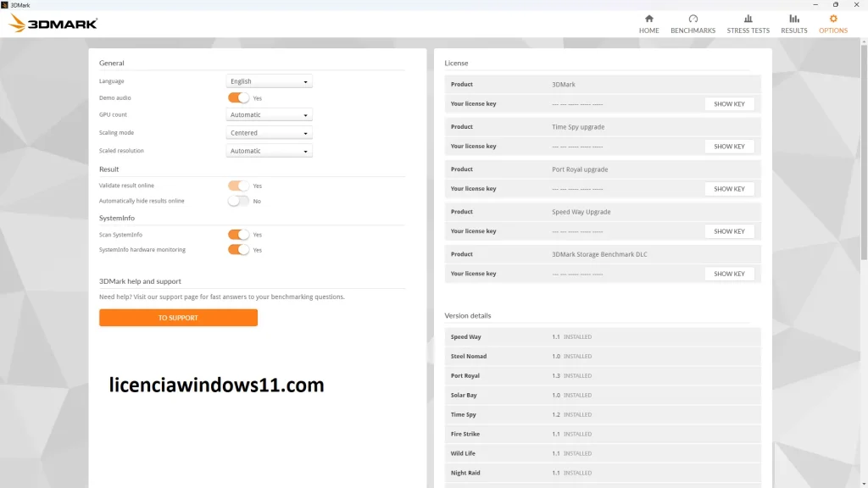
Task: Click the Fire Strike version row
Action: (603, 434)
